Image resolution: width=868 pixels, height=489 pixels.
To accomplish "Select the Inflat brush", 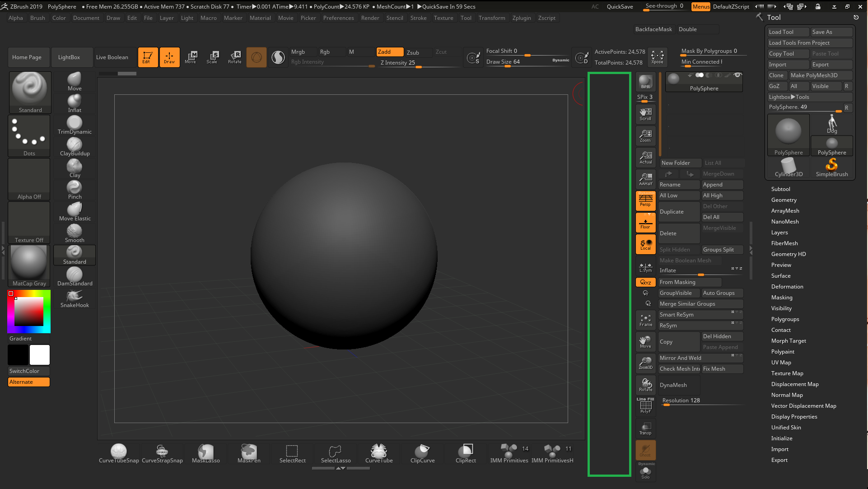I will 75,103.
